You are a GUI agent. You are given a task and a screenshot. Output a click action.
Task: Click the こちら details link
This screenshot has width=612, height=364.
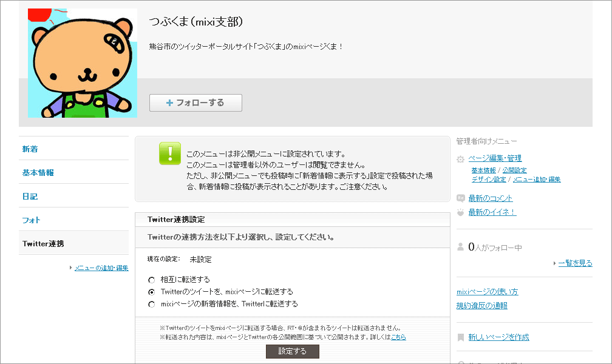[x=398, y=337]
